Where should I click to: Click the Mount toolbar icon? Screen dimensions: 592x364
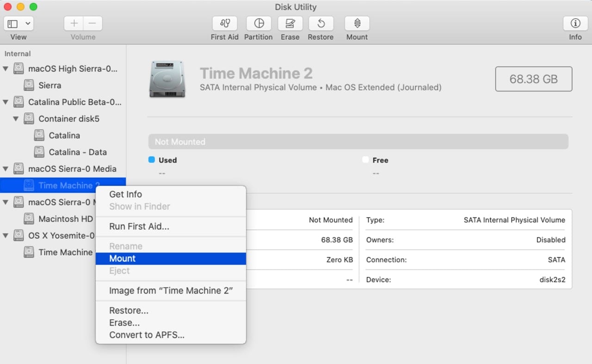click(x=357, y=24)
